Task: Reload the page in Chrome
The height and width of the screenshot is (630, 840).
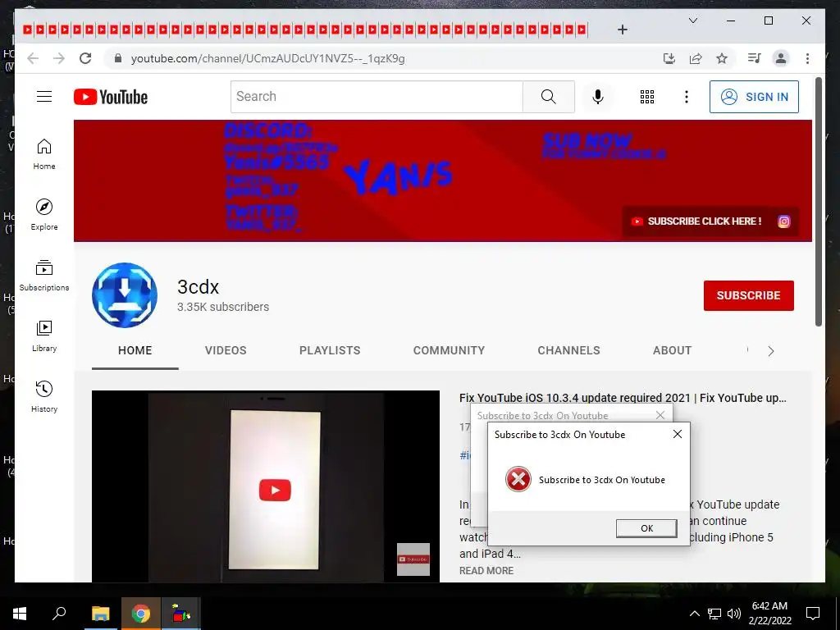Action: click(x=85, y=58)
